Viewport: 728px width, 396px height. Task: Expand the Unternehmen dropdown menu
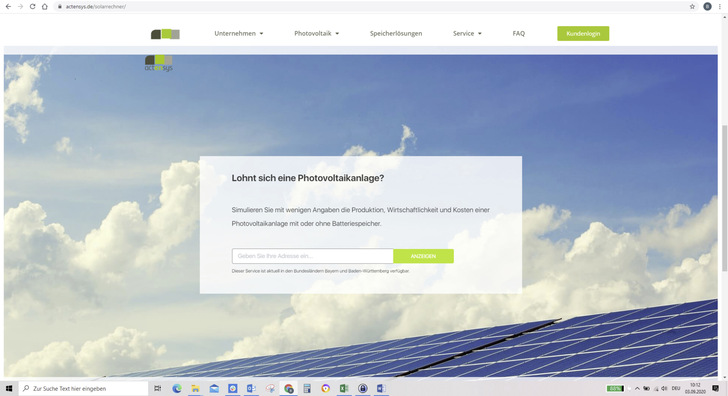click(239, 33)
